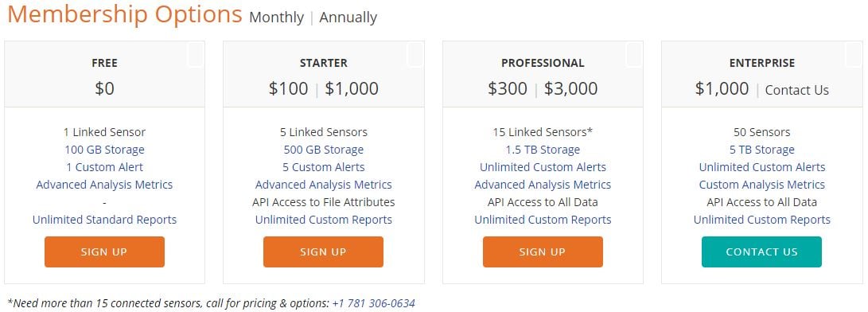Tick the corner box on the Free card

point(196,56)
